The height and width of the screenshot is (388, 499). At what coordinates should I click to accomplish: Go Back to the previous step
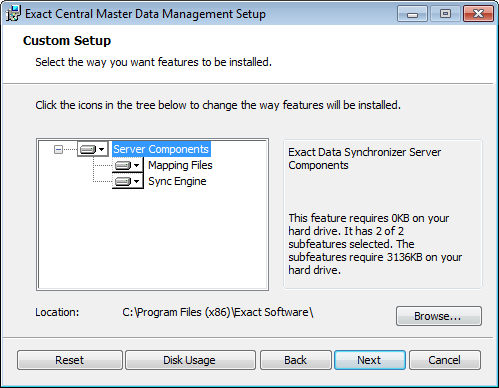tap(296, 360)
